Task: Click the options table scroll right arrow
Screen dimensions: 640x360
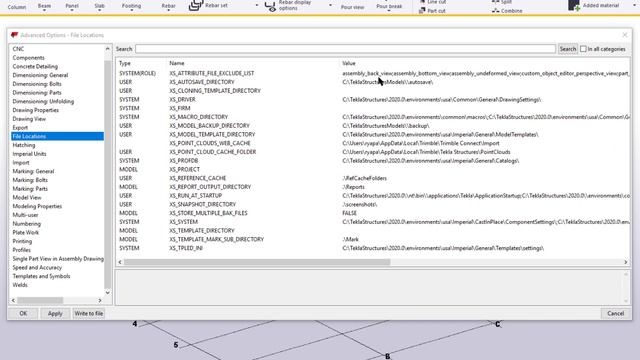Action: (x=626, y=262)
